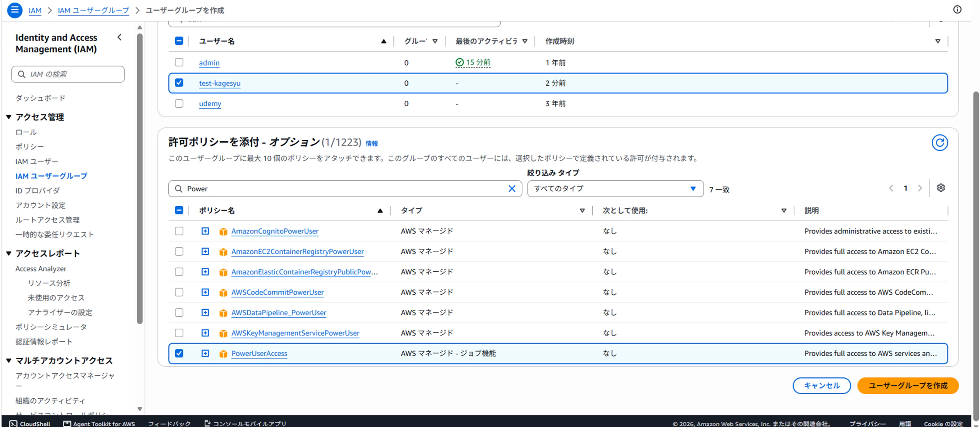Check AWSKeyManagementServicePowerUser policy checkbox

pyautogui.click(x=179, y=333)
